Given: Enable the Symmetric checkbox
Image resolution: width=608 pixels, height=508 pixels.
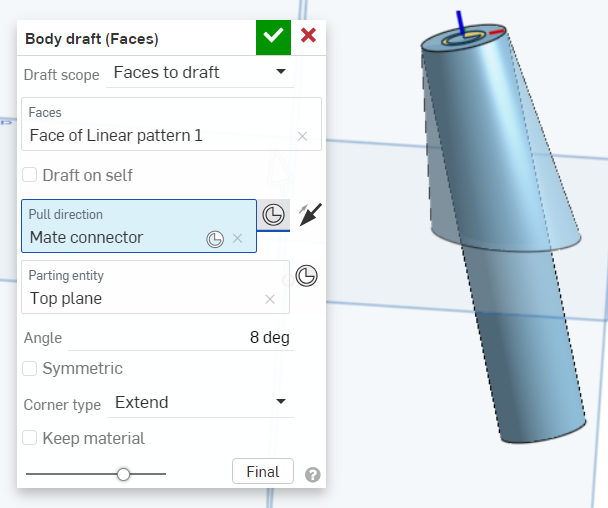Looking at the screenshot, I should (29, 368).
